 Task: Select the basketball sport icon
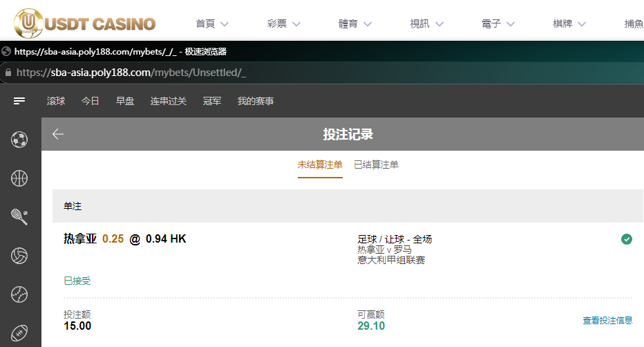coord(19,178)
